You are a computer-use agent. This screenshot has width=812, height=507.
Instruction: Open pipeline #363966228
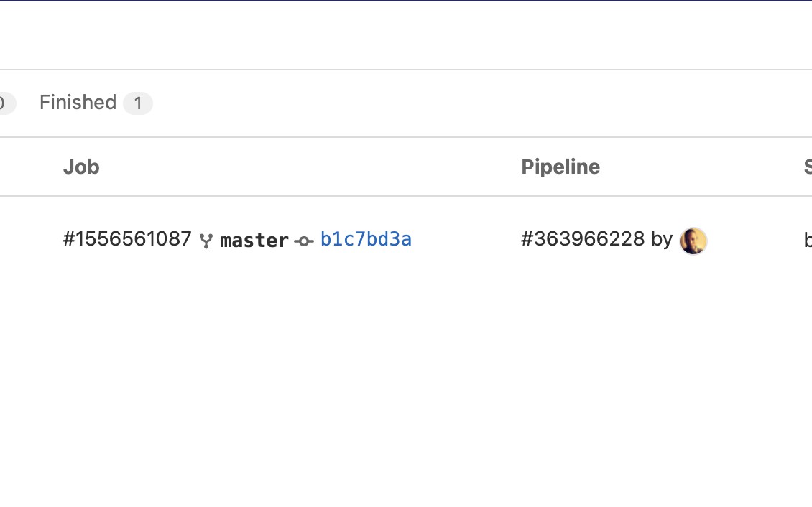click(x=583, y=239)
